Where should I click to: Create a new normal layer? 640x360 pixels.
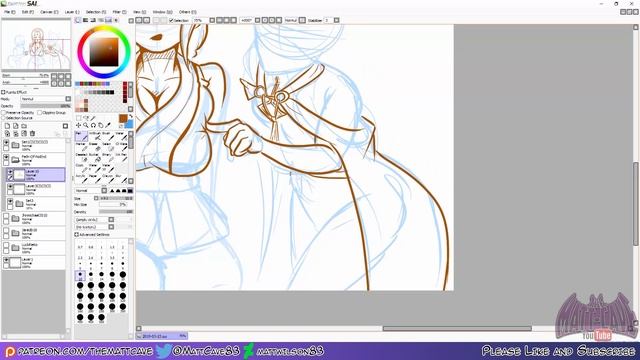(7, 126)
